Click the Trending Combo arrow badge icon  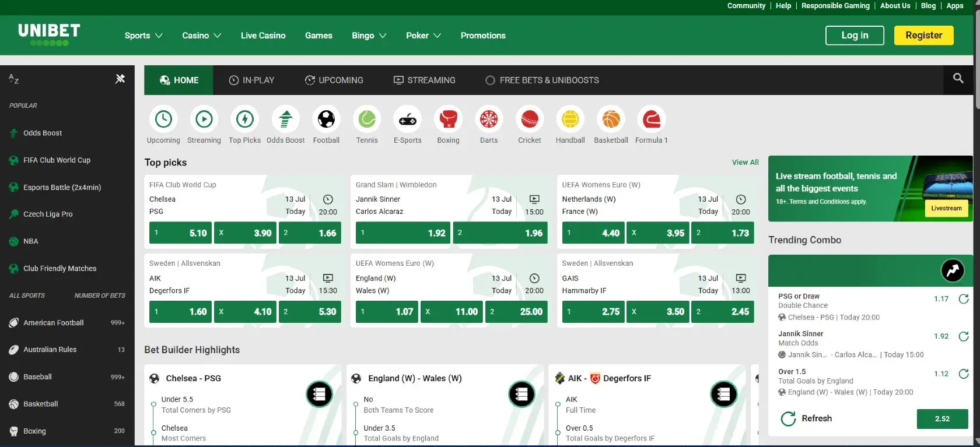[953, 270]
